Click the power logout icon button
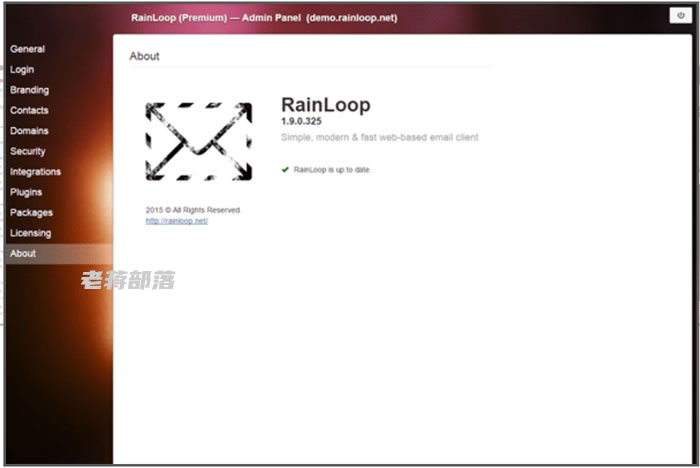The height and width of the screenshot is (468, 700). coord(680,15)
